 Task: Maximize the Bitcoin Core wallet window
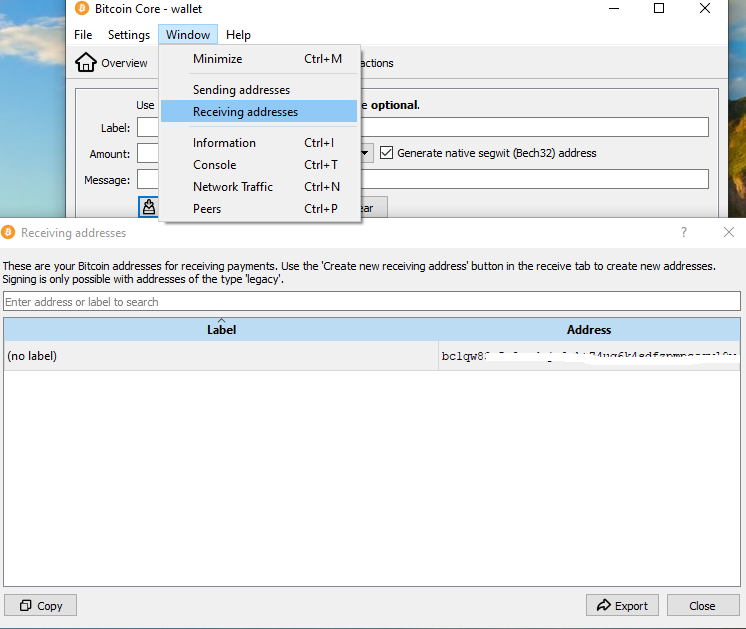pos(659,8)
